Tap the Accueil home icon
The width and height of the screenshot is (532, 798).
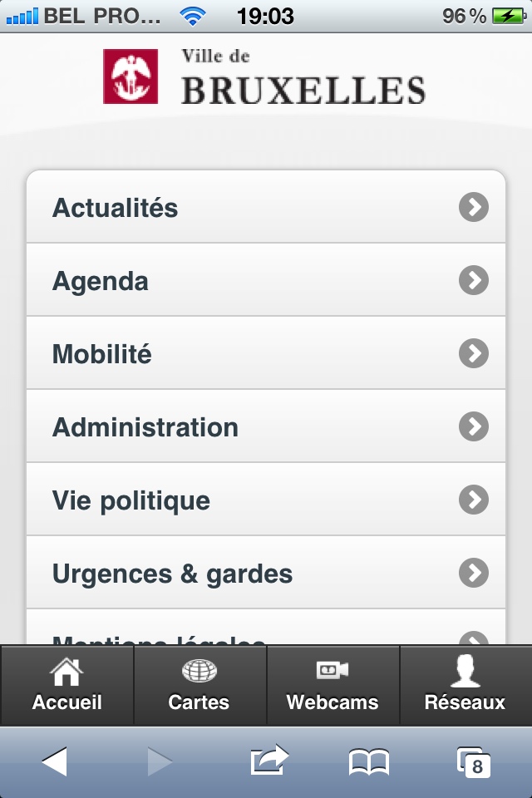coord(66,672)
